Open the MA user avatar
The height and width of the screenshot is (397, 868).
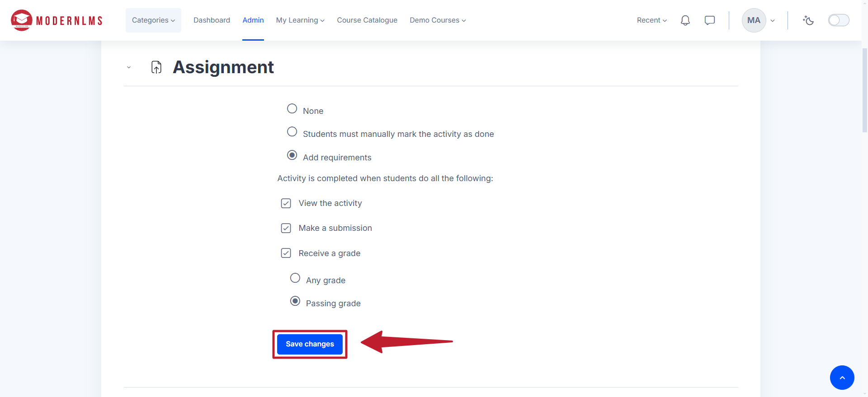pyautogui.click(x=754, y=20)
